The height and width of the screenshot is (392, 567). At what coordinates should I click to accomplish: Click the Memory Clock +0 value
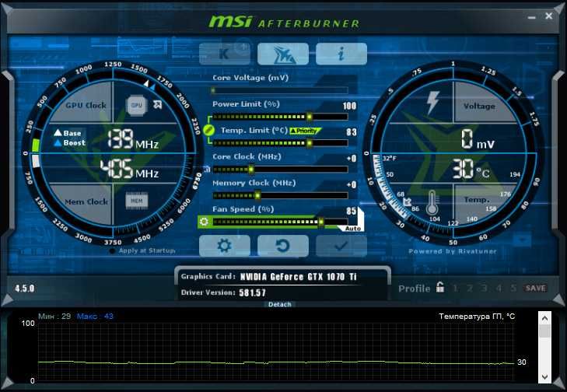(x=351, y=185)
